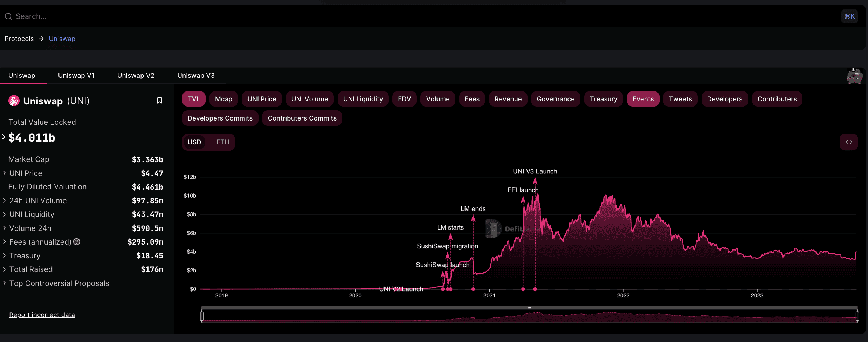Enable Developers Commits chart metric
The width and height of the screenshot is (868, 342).
pyautogui.click(x=220, y=118)
